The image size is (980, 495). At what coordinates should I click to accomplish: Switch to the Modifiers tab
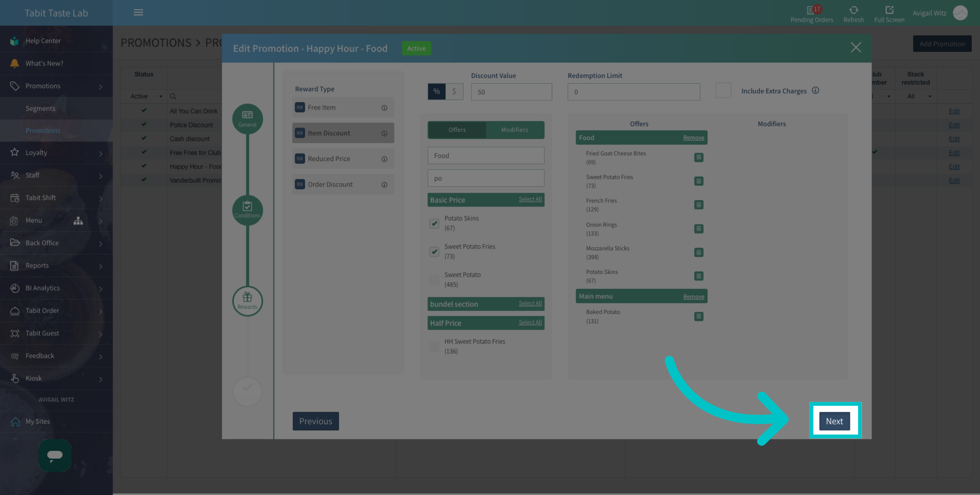tap(514, 130)
